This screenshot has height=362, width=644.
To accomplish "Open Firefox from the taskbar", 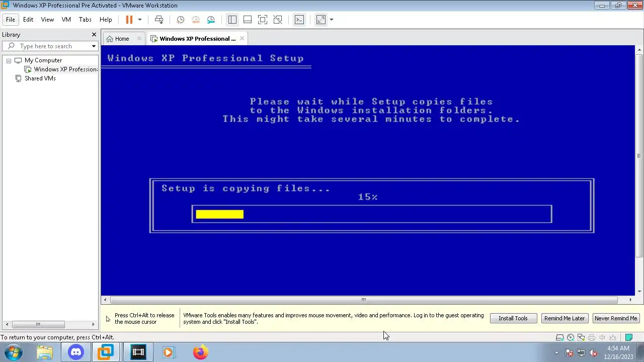I will 200,352.
